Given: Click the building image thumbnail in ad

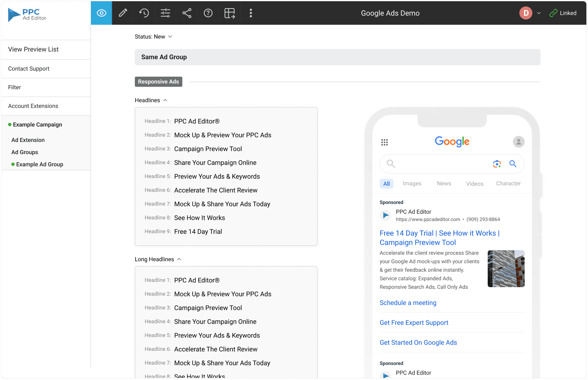Looking at the screenshot, I should 506,268.
